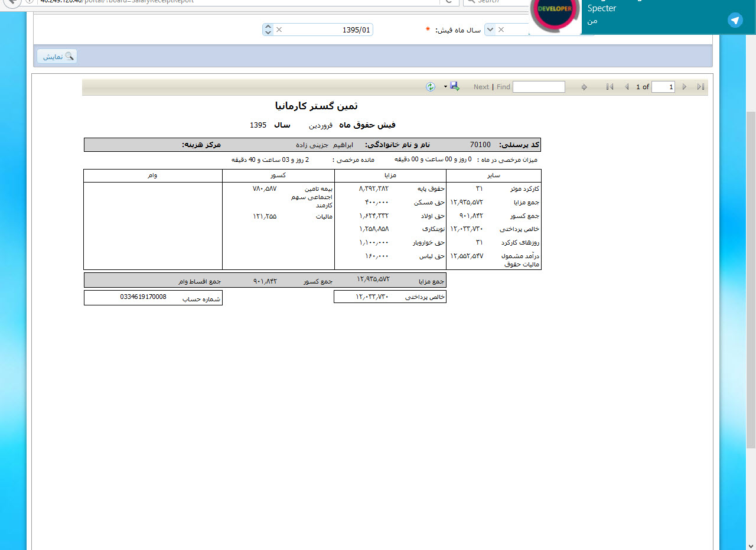756x550 pixels.
Task: Go to the previous report page
Action: pos(627,87)
